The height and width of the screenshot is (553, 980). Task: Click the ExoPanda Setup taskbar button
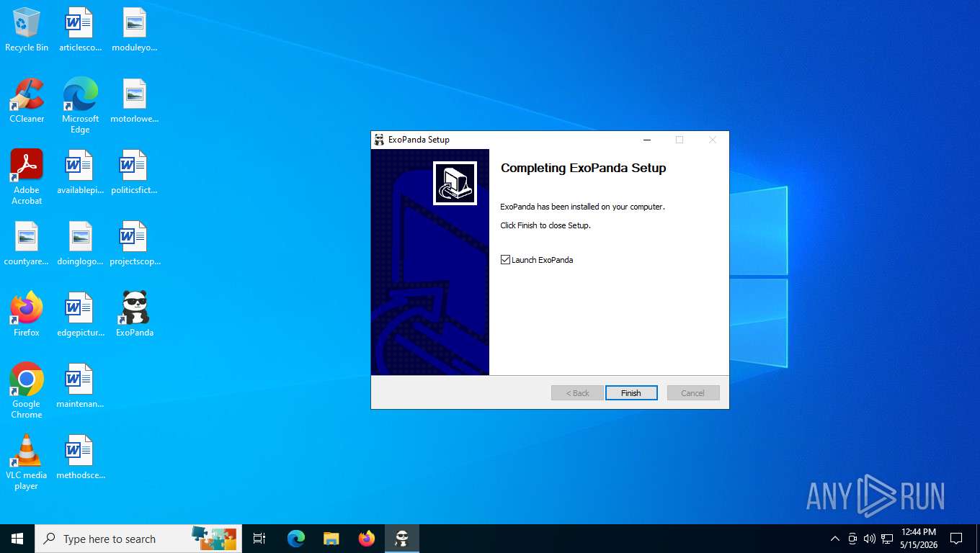[402, 539]
